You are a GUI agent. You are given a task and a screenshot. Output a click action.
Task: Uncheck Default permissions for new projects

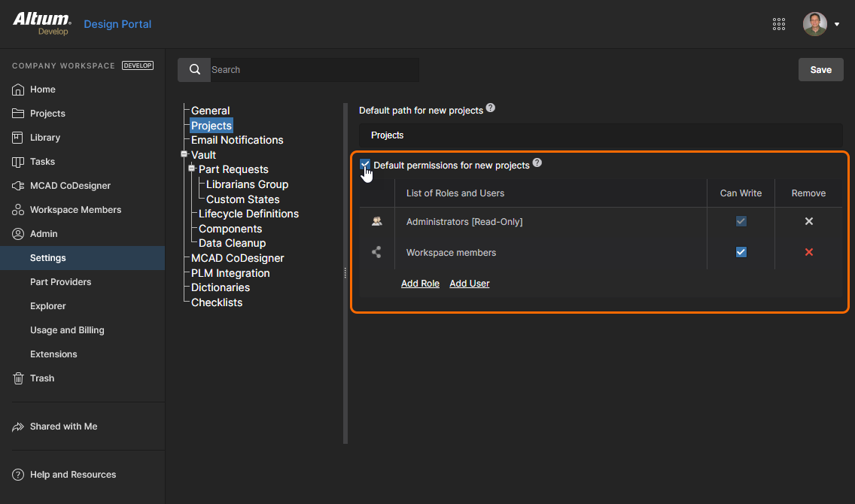point(365,164)
